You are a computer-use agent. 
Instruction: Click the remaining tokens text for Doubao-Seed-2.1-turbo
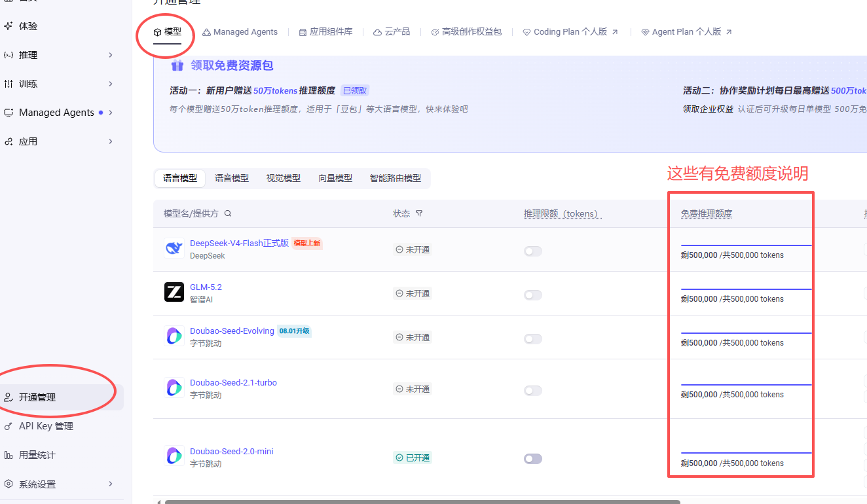[x=732, y=394]
